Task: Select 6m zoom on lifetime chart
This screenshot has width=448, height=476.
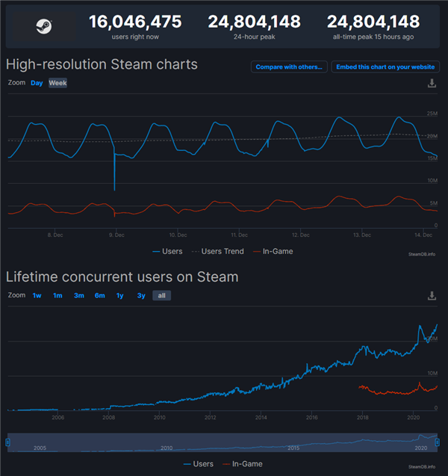Action: pyautogui.click(x=99, y=296)
